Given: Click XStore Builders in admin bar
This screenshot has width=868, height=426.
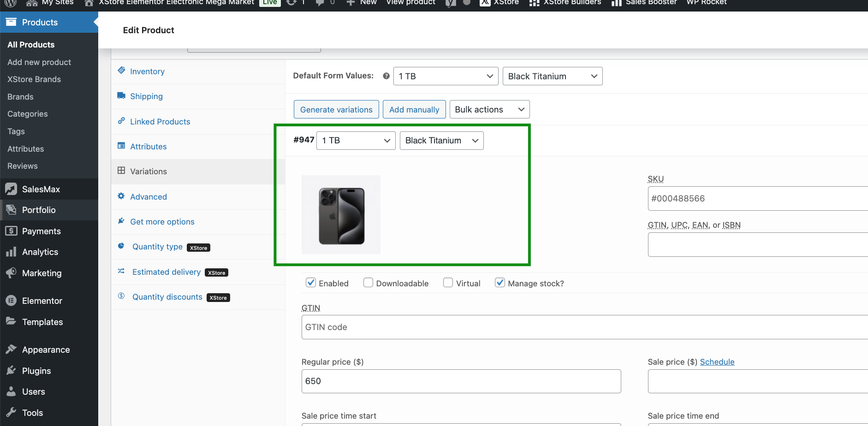Looking at the screenshot, I should (x=565, y=2).
